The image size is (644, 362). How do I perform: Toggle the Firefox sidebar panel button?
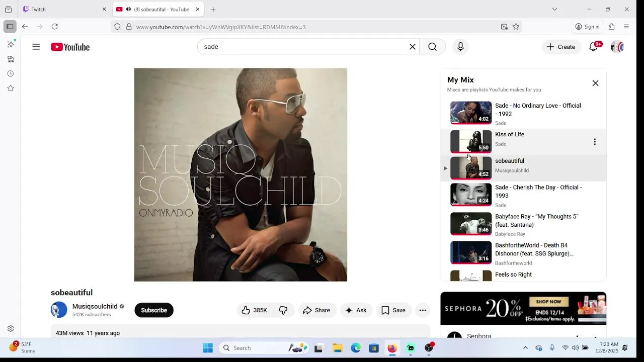(x=10, y=27)
